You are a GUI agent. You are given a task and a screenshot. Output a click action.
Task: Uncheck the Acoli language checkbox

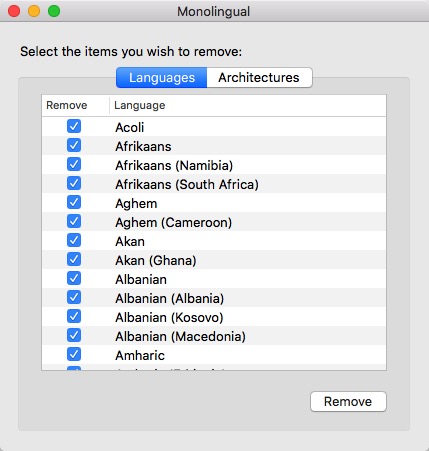coord(74,126)
